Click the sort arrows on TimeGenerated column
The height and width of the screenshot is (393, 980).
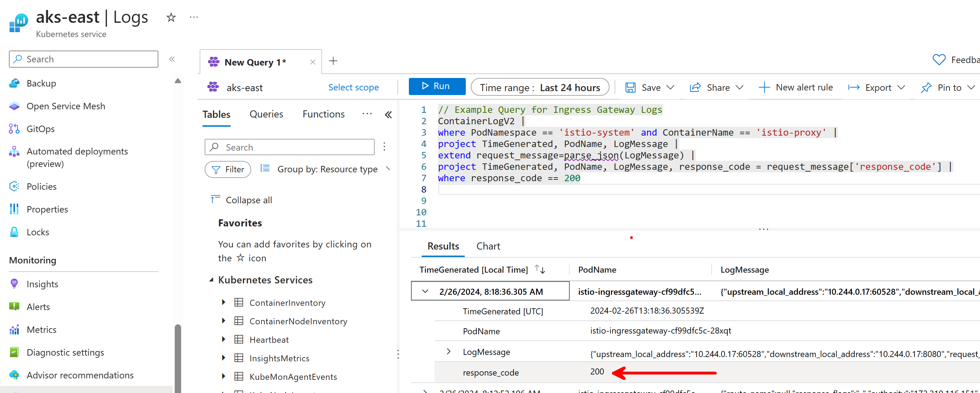(540, 269)
